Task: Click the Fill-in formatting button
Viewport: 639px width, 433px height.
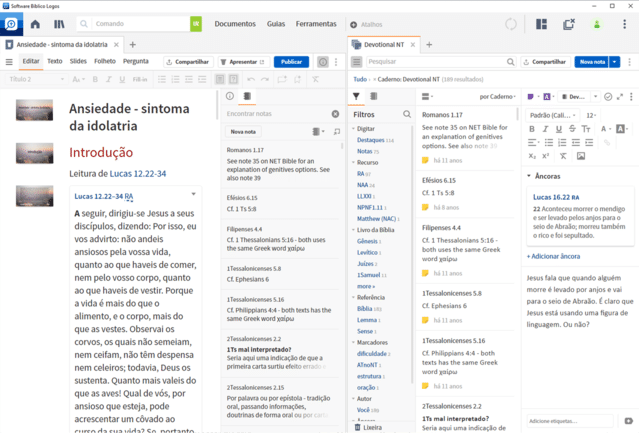Action: [x=140, y=79]
